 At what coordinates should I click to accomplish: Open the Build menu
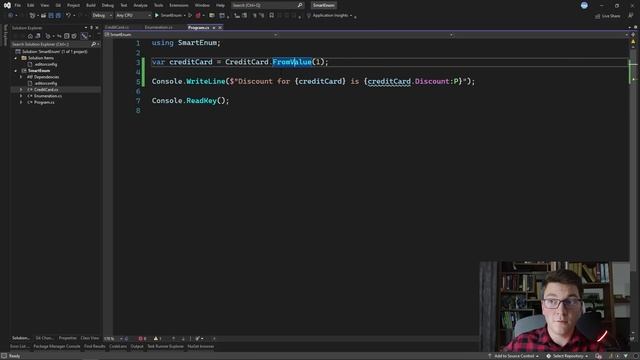91,5
